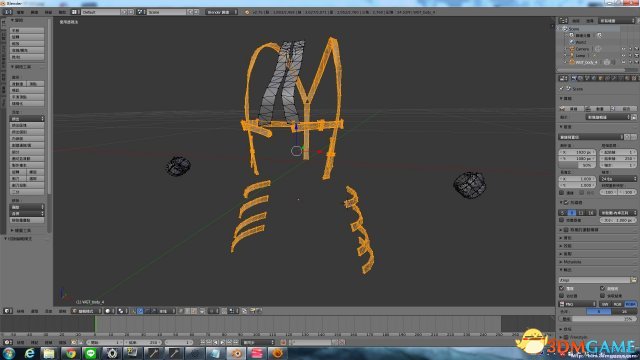
Task: Open the viewport shading dropdown
Action: tap(109, 311)
